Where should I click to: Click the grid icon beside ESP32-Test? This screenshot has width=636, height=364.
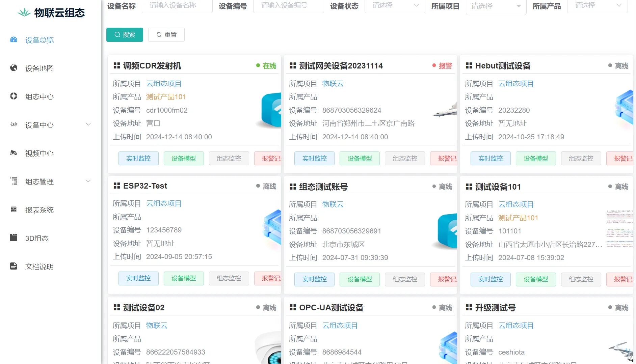coord(117,186)
